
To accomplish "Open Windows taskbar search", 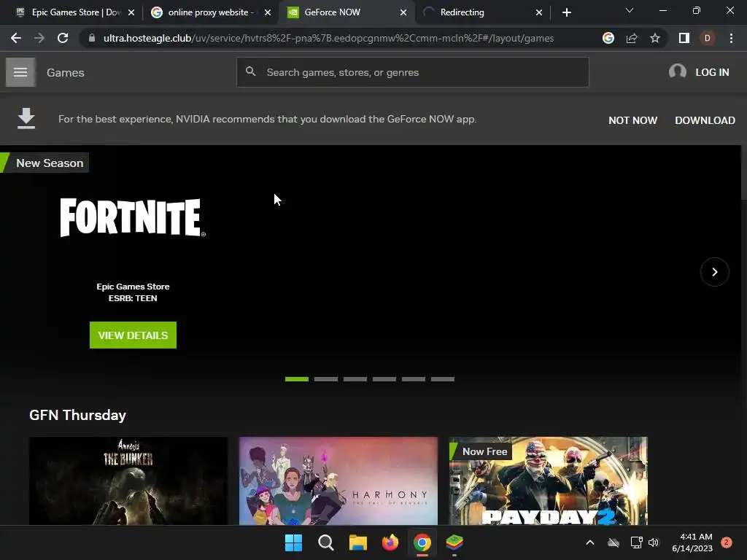I will 326,542.
